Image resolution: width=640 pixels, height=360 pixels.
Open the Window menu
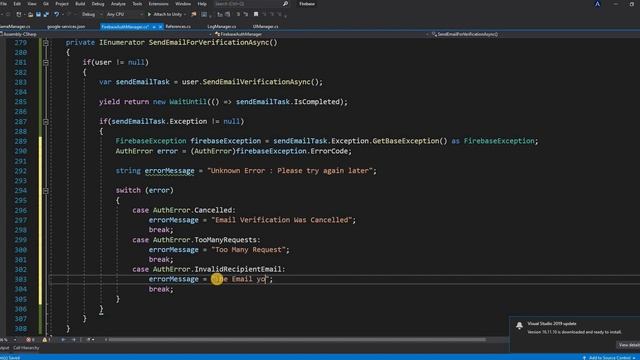(x=183, y=4)
